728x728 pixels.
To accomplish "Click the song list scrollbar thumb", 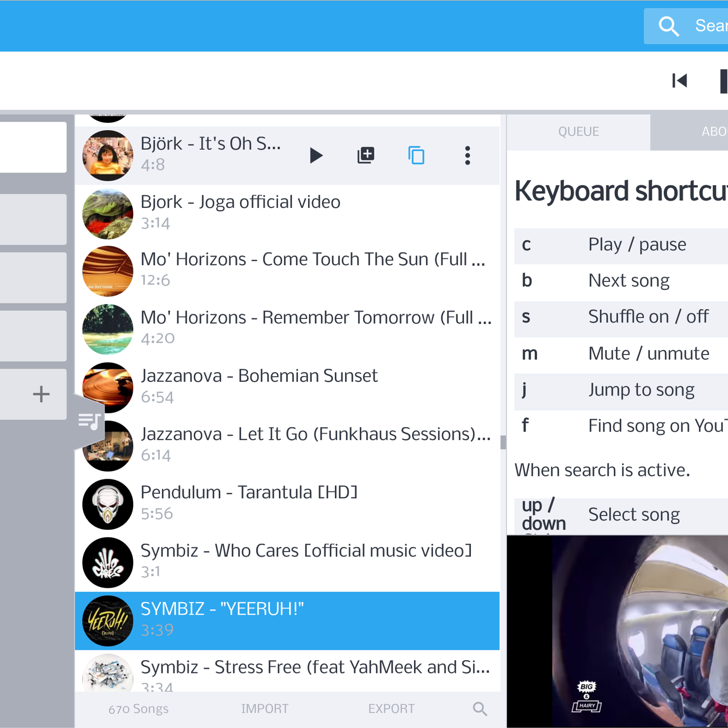I will [x=503, y=442].
